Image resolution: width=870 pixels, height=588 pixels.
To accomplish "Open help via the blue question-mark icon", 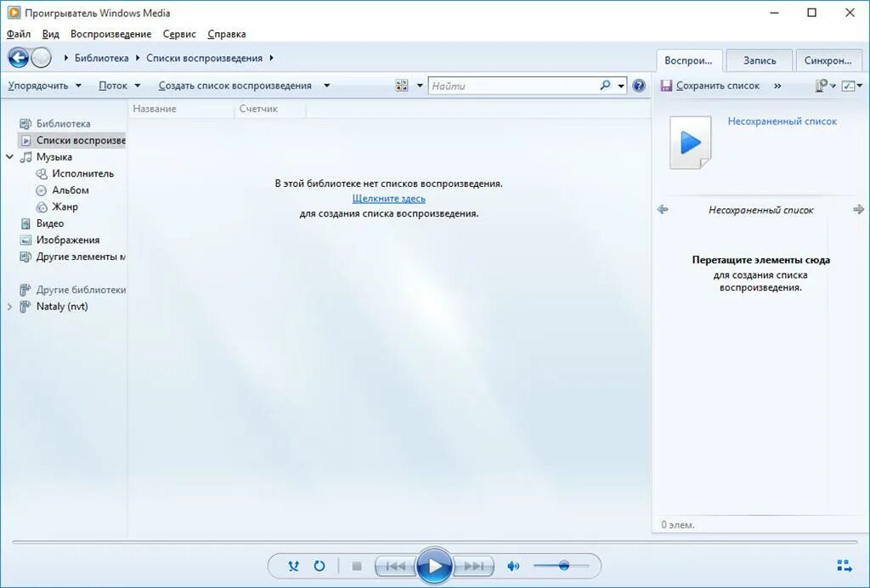I will point(639,86).
